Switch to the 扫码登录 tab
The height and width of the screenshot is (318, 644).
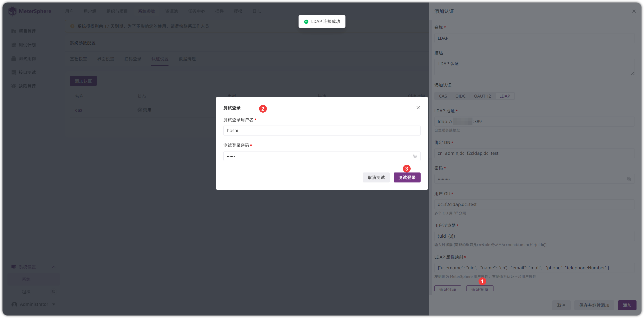(x=133, y=59)
